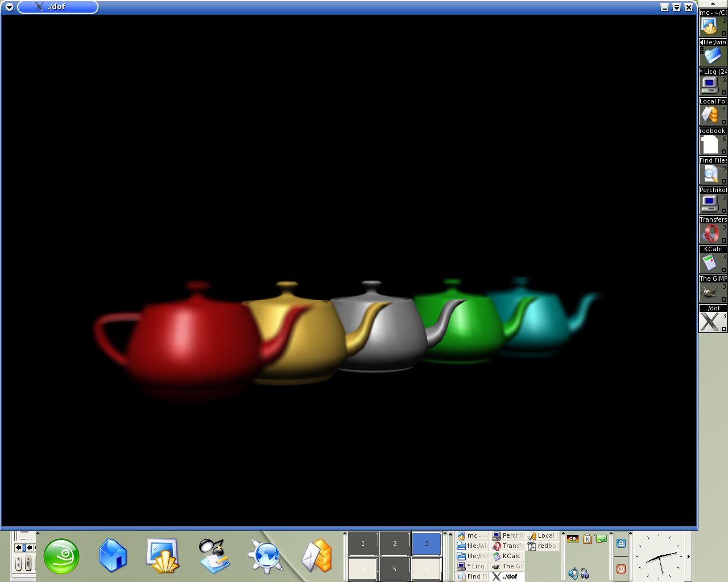Open the window menu of the ./dof title bar
728x582 pixels.
[9, 7]
